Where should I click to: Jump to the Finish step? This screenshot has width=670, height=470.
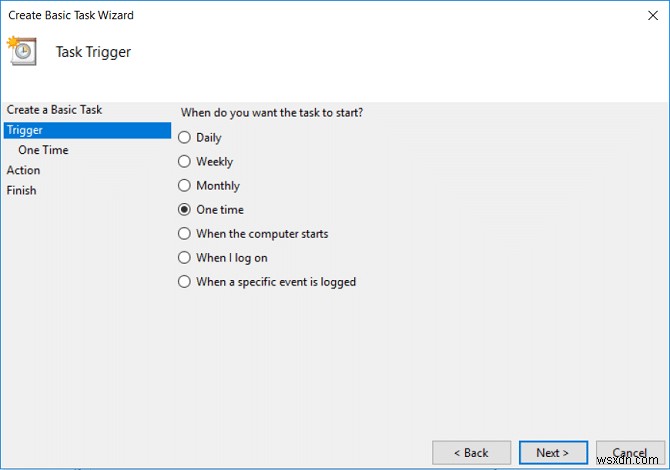click(x=22, y=190)
